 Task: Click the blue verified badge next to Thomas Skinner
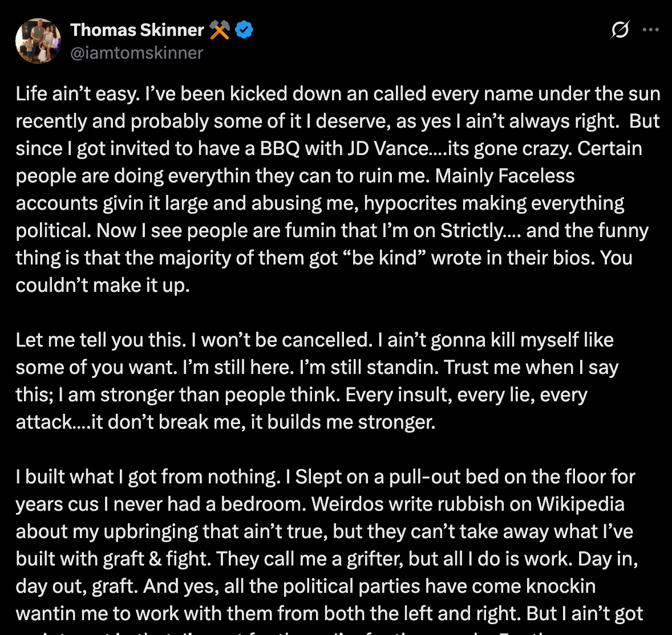coord(245,30)
